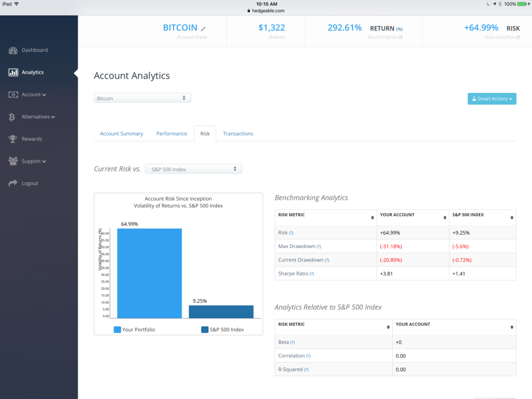
Task: Open help for Return Since Inception
Action: coord(401,37)
